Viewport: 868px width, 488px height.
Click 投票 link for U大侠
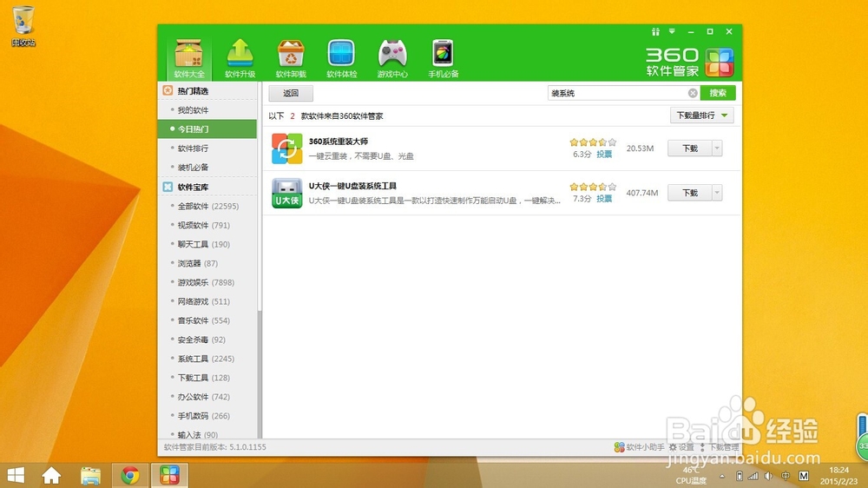click(604, 199)
